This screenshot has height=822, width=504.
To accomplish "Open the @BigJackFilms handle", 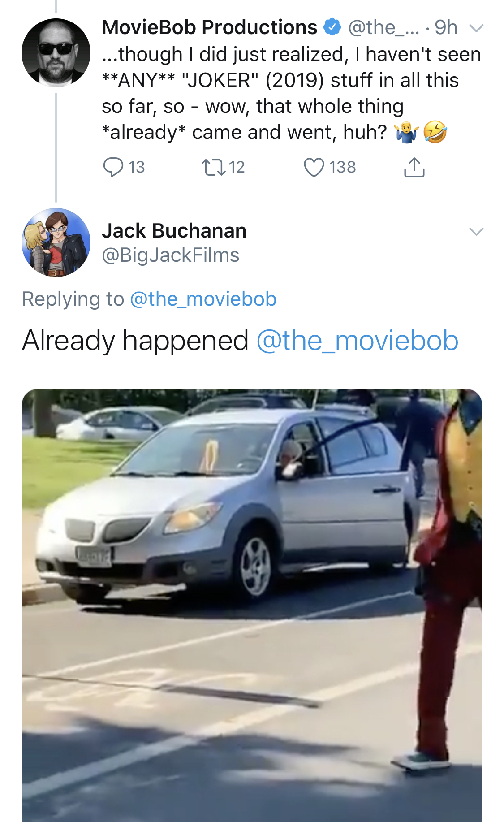I will click(171, 255).
